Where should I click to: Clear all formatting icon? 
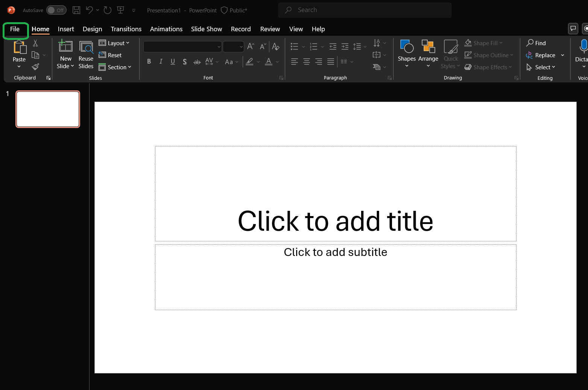(x=276, y=46)
